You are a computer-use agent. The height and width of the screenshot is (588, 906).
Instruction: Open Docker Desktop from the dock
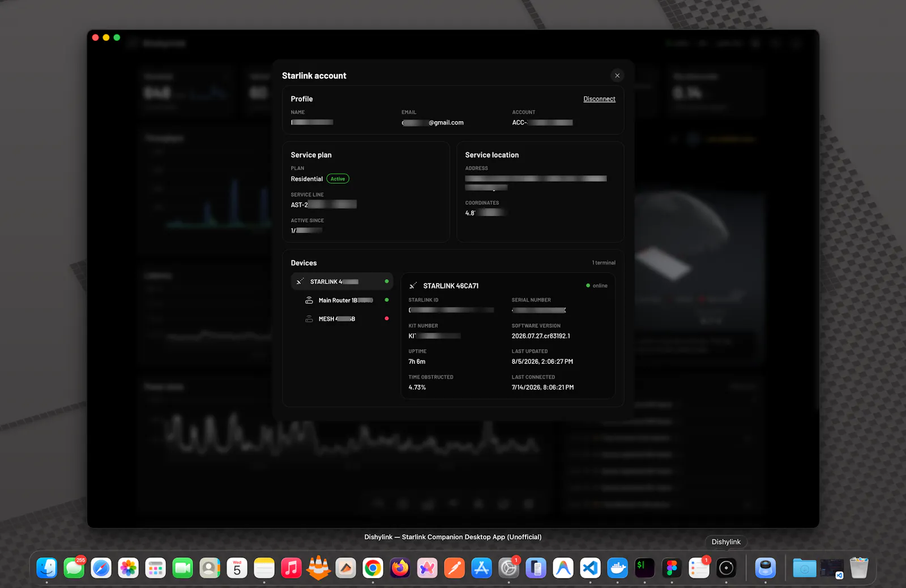point(617,568)
